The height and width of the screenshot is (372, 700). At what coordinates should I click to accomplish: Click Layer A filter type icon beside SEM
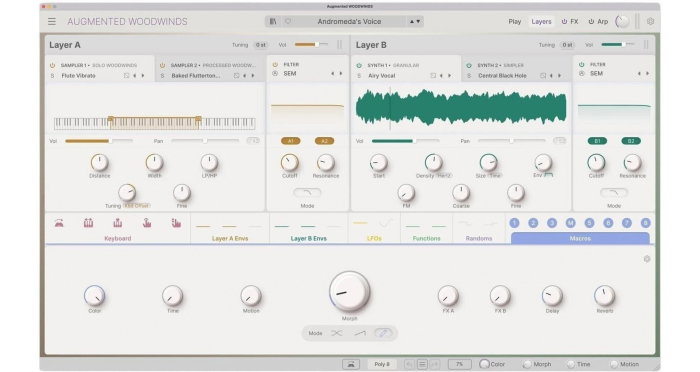[275, 74]
